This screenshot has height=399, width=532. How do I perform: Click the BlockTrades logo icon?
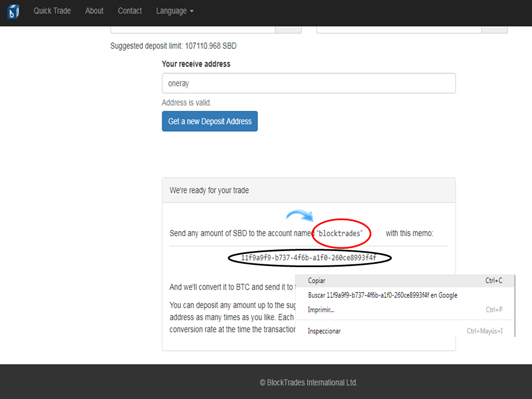13,12
